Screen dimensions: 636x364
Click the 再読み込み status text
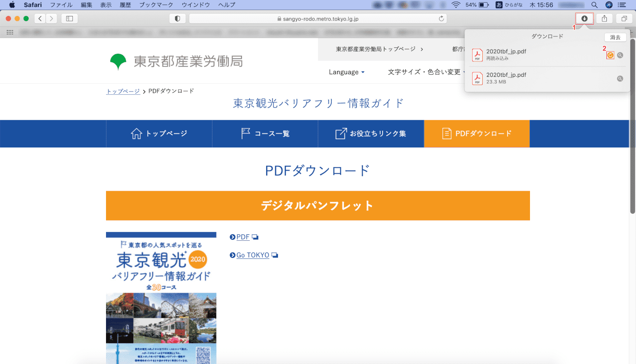497,59
